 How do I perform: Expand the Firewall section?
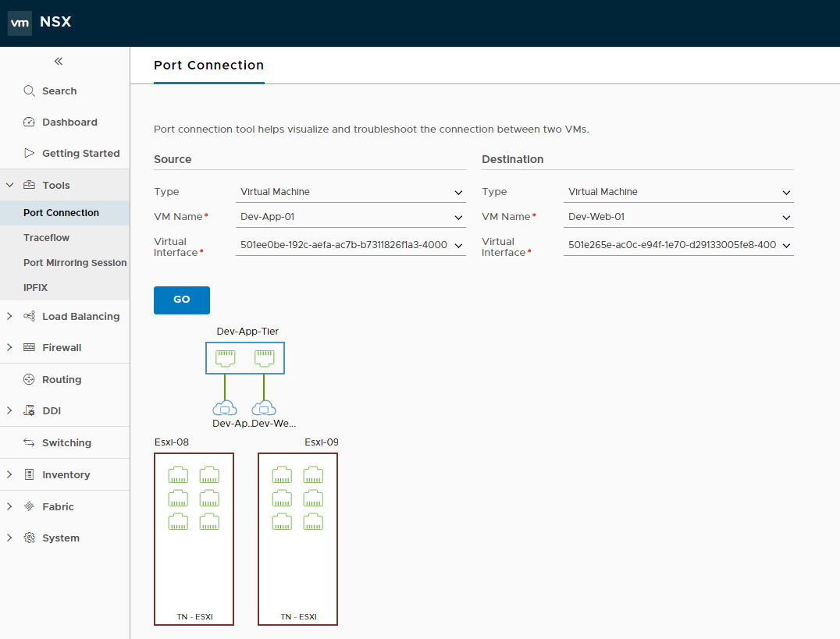pos(9,348)
